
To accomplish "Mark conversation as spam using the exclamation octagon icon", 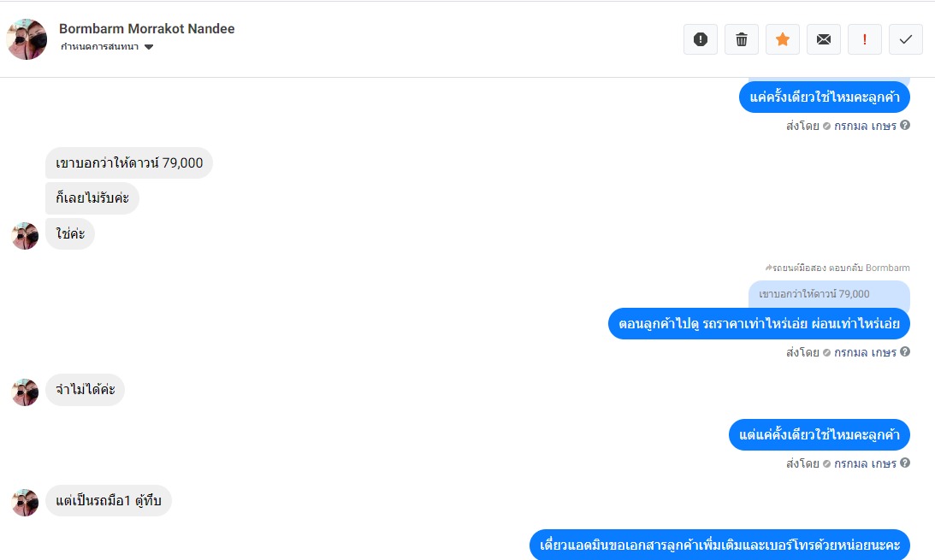I will pyautogui.click(x=700, y=39).
